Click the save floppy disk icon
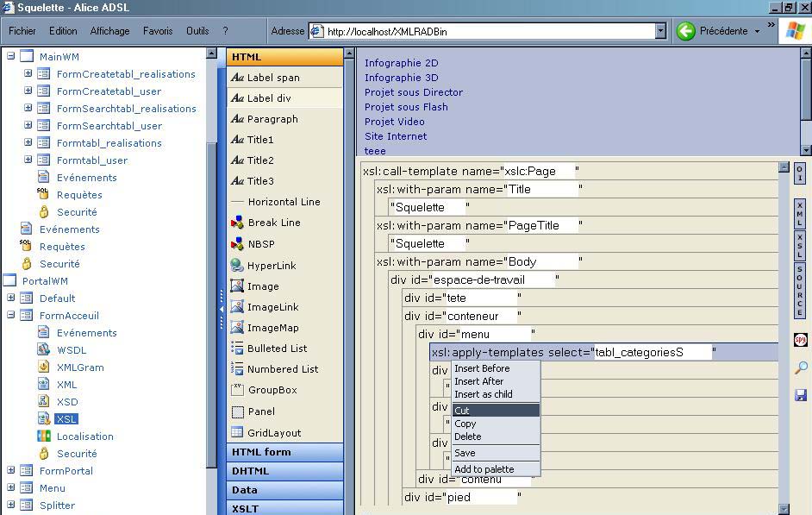This screenshot has width=812, height=515. 801,395
